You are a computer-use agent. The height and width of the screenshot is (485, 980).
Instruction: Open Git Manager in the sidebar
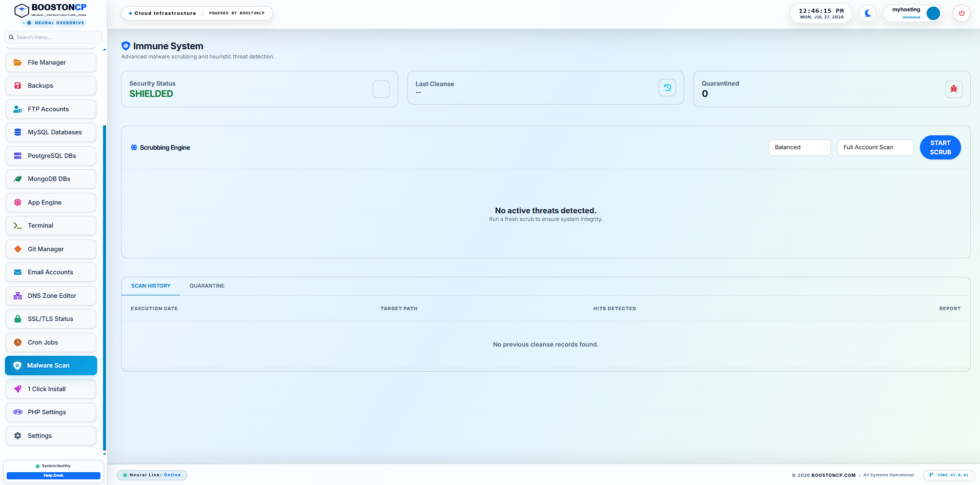[x=51, y=249]
